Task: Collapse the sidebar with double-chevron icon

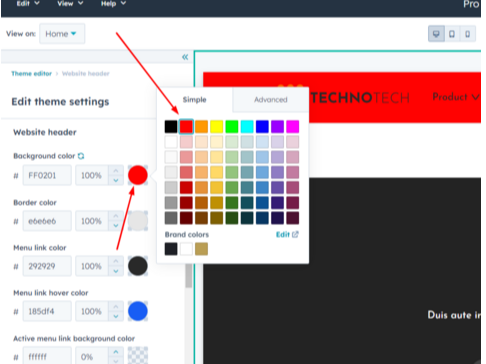Action: (x=185, y=57)
